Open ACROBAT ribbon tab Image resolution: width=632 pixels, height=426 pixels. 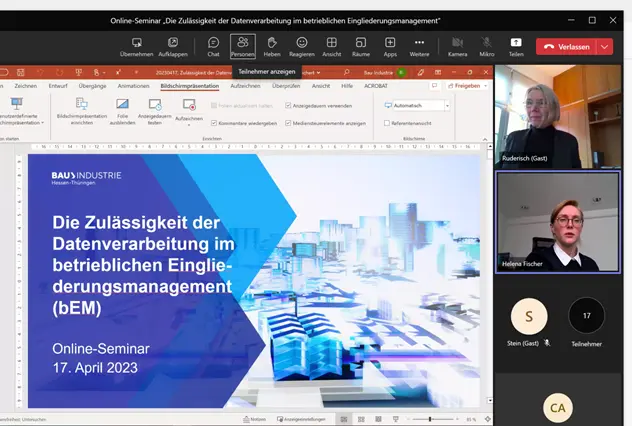tap(376, 86)
